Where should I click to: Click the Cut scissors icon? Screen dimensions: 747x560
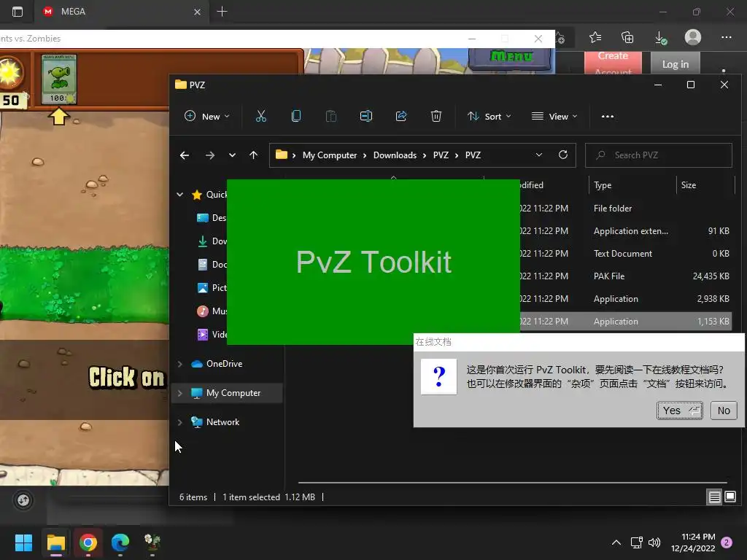pos(261,116)
